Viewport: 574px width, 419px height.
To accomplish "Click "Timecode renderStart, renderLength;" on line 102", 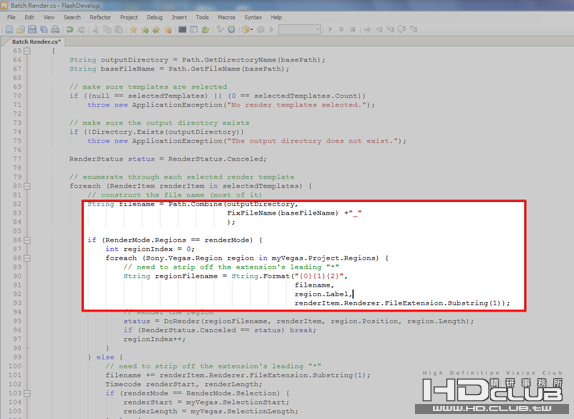I will click(184, 385).
